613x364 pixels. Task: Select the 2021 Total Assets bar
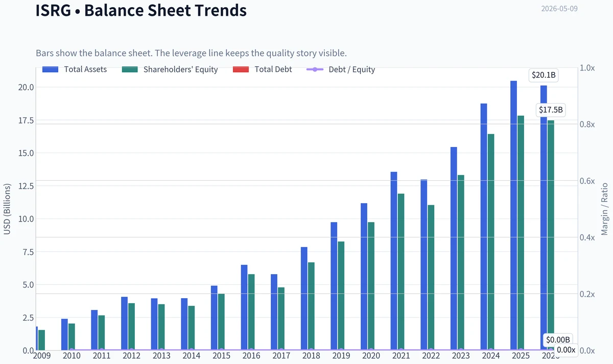394,261
